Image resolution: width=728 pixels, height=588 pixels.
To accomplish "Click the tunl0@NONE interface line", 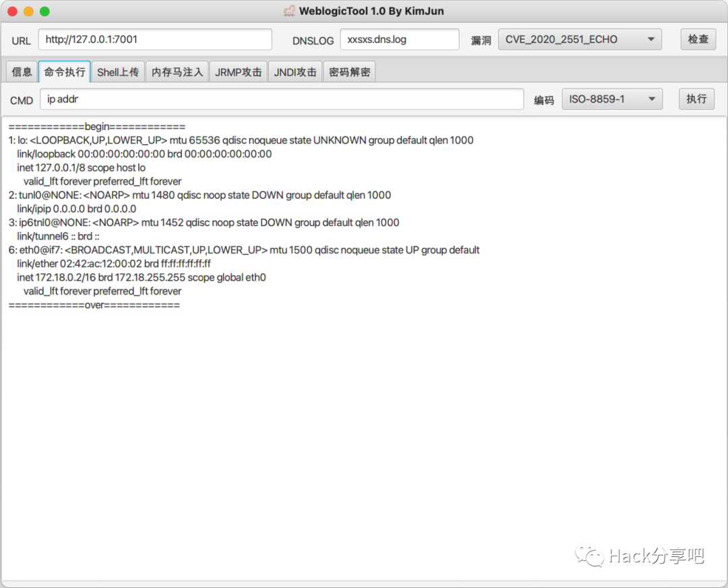I will click(200, 195).
